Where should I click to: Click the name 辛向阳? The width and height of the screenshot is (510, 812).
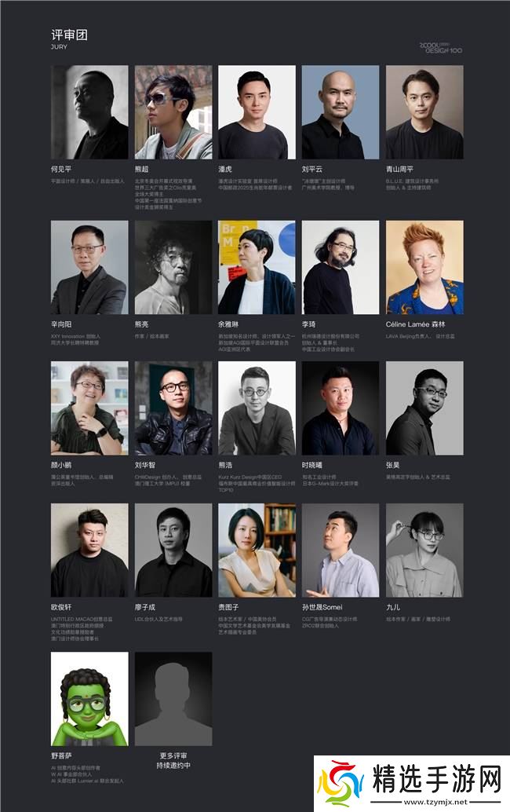click(x=61, y=324)
